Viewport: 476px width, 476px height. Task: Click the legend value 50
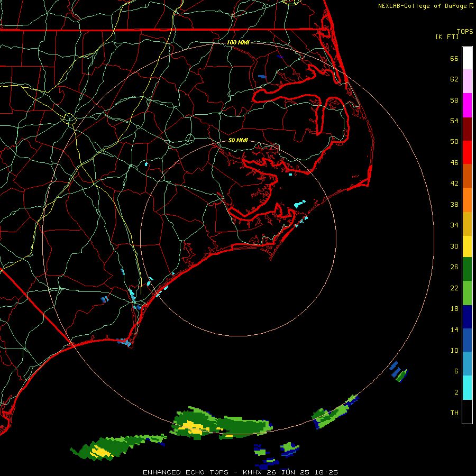454,141
